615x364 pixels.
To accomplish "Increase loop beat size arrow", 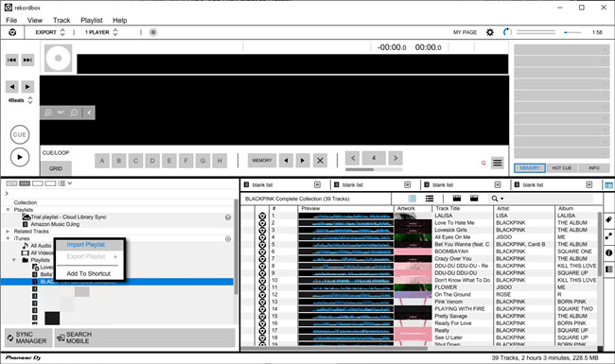I will coord(395,158).
